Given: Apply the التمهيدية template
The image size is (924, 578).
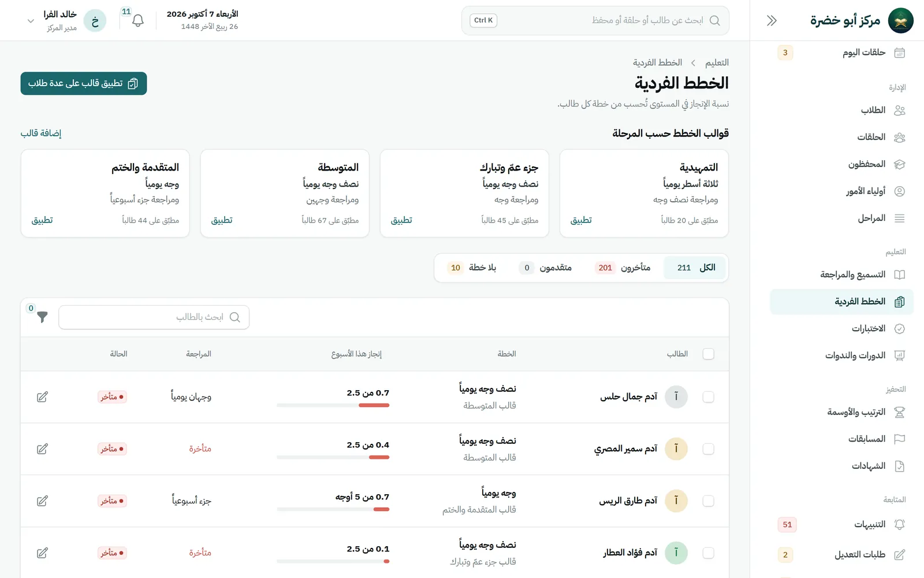Looking at the screenshot, I should tap(581, 220).
